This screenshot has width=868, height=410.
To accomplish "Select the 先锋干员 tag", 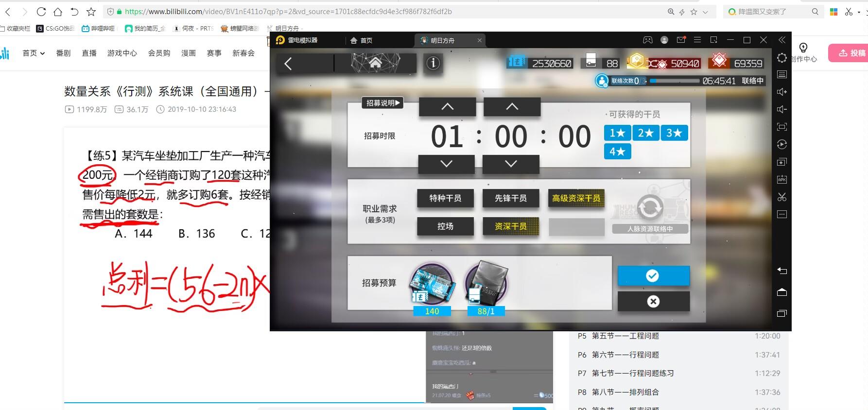I will 511,198.
